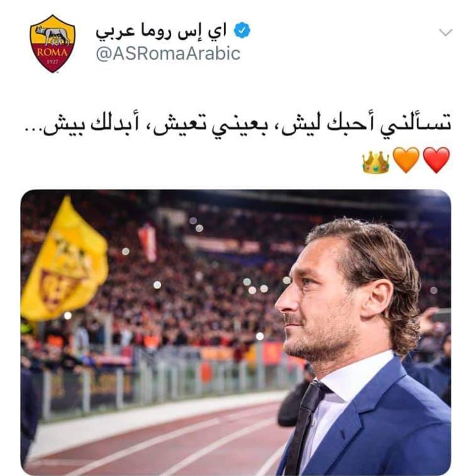Click the ROMA text on the crest
The image size is (464, 476).
[x=52, y=52]
